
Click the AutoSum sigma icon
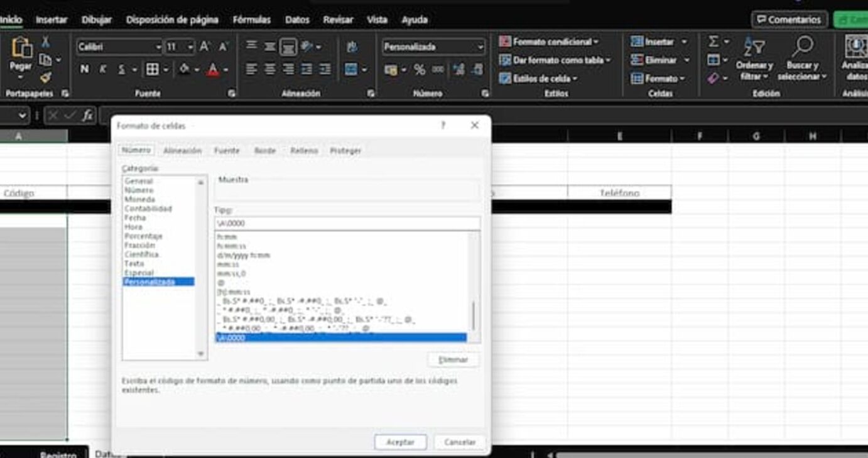tap(713, 41)
